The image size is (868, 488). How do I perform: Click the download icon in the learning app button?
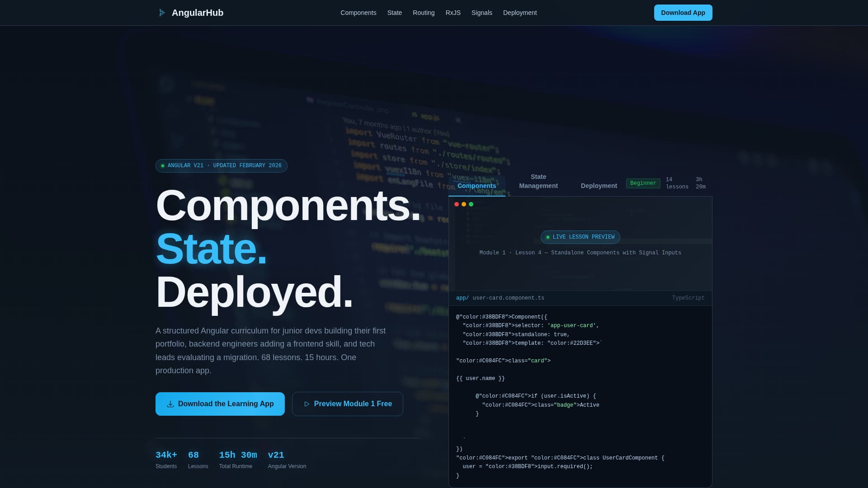[171, 404]
